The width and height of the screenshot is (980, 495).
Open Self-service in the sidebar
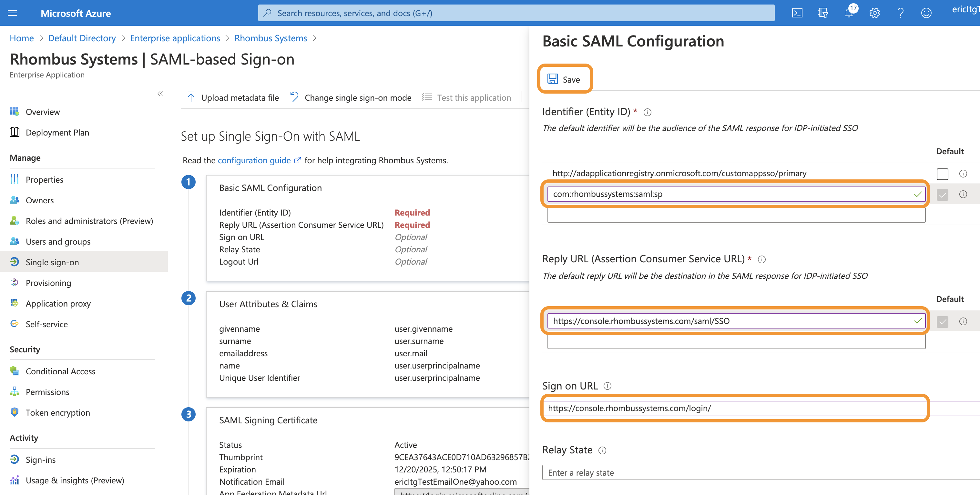(46, 324)
